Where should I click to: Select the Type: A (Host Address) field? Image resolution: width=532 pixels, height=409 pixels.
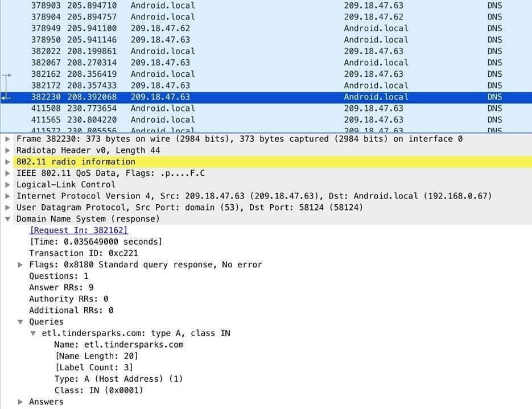(x=118, y=379)
